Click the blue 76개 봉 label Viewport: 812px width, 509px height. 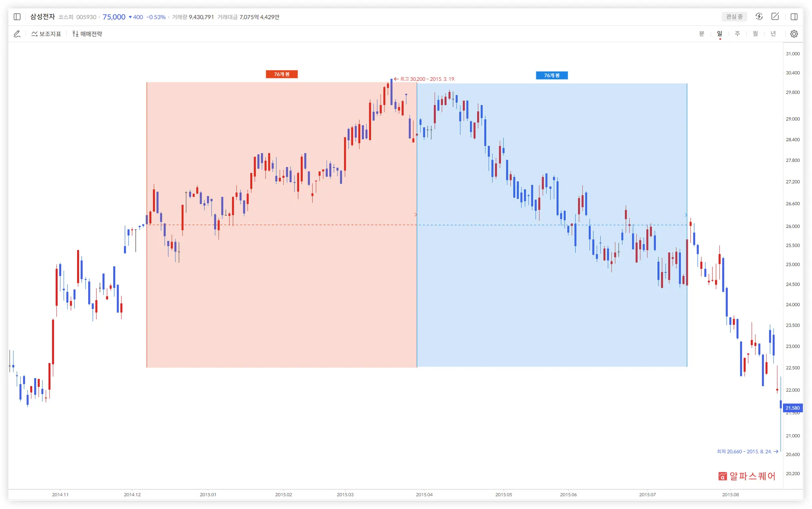coord(552,76)
